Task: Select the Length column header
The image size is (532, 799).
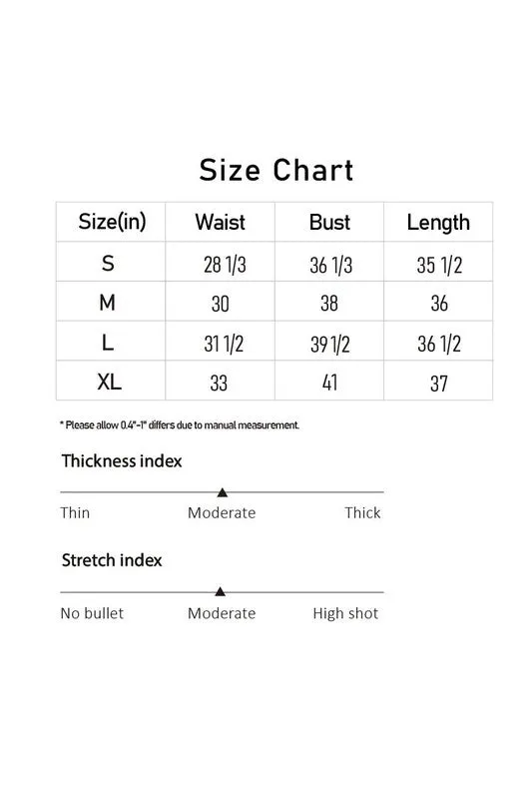Action: click(x=438, y=223)
